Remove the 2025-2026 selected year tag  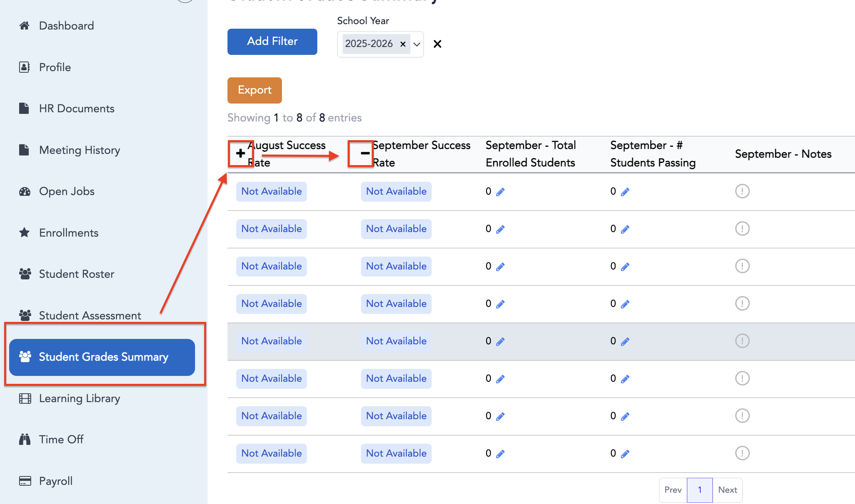tap(403, 44)
